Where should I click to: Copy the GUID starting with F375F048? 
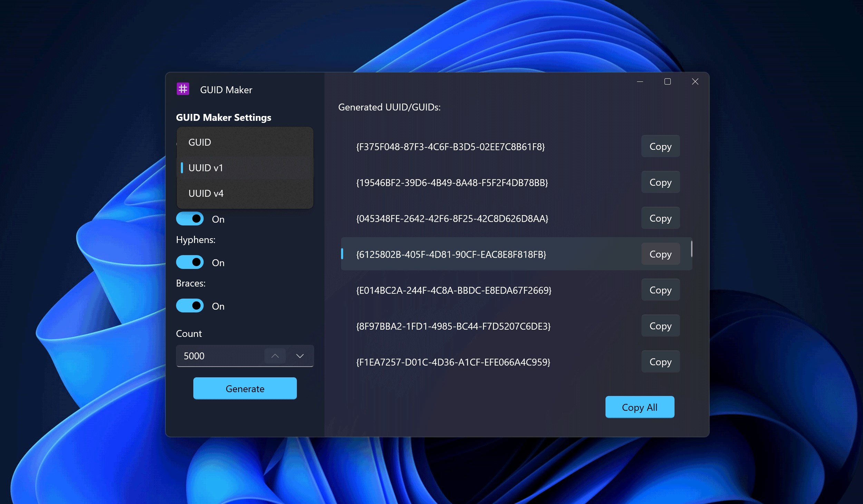660,146
